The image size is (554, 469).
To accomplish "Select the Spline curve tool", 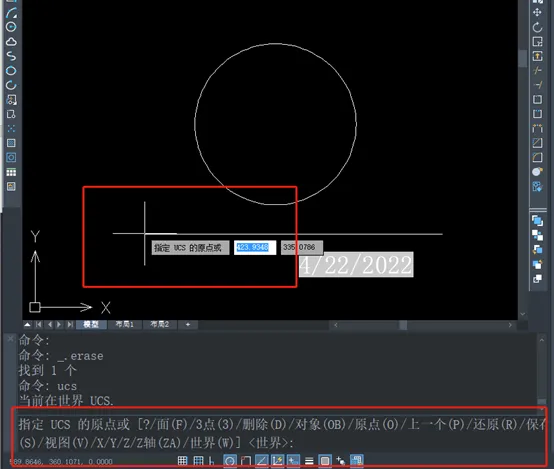I will [x=11, y=56].
